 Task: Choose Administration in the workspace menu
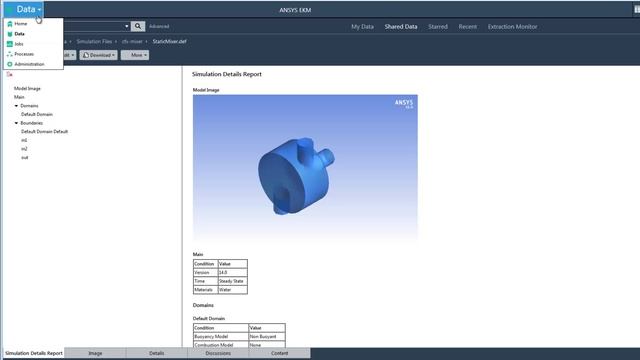(29, 64)
